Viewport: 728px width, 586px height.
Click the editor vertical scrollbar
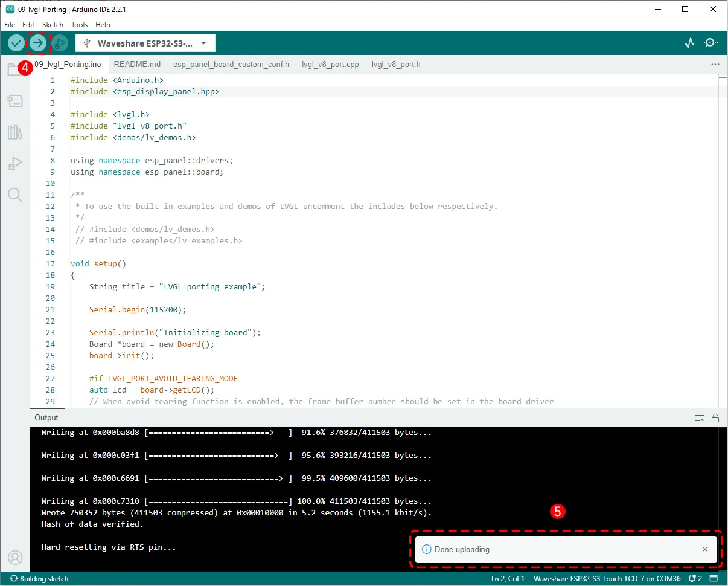tap(722, 242)
